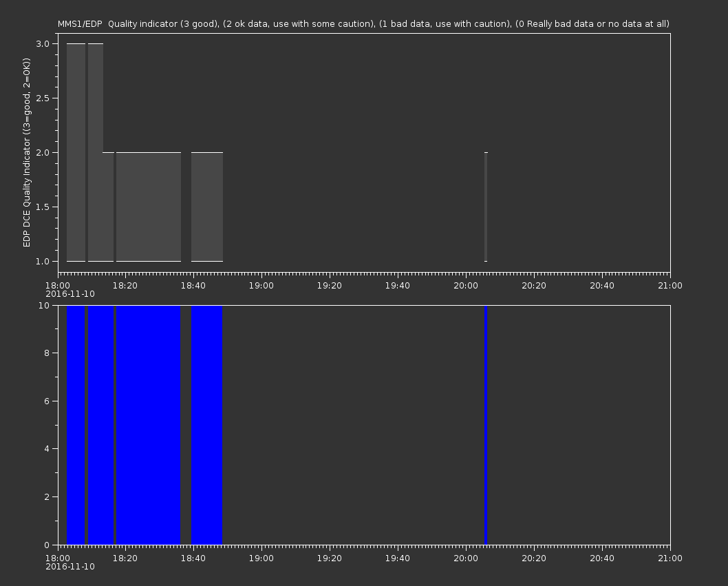Click 20:20 time label under blue plot

534,558
